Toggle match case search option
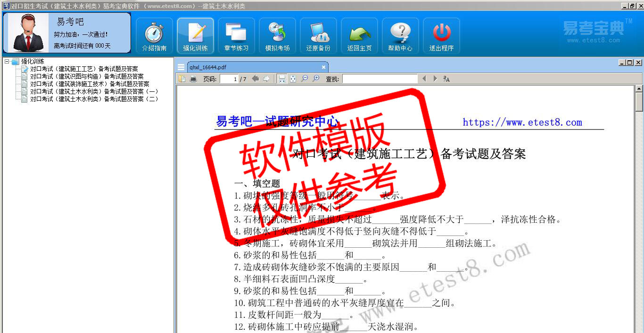 446,79
